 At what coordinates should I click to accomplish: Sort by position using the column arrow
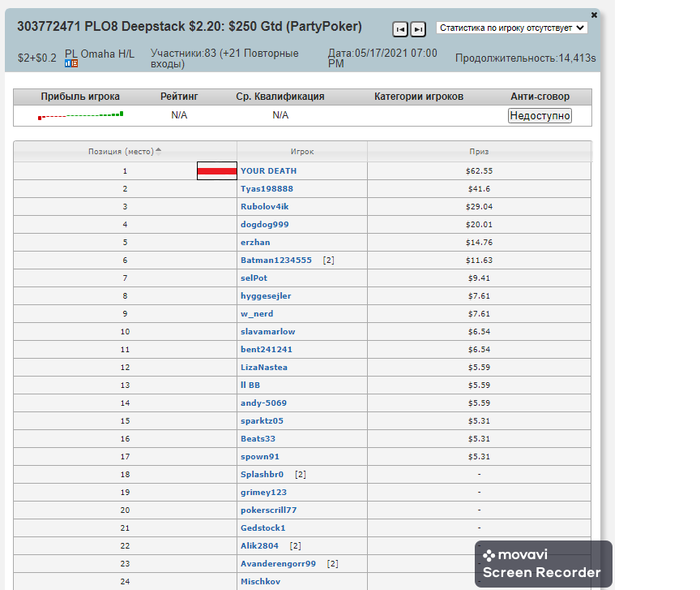coord(158,151)
